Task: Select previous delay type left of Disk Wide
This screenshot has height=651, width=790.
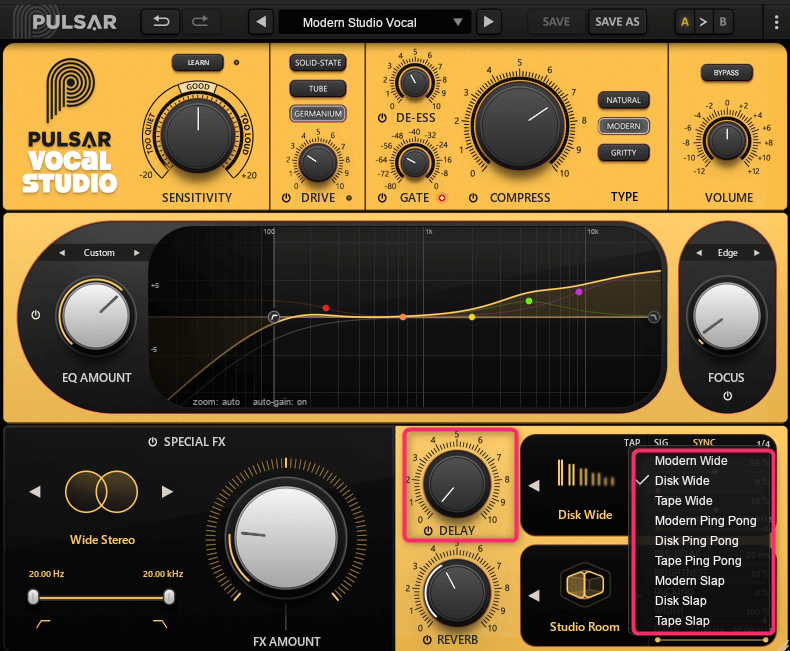Action: click(534, 486)
